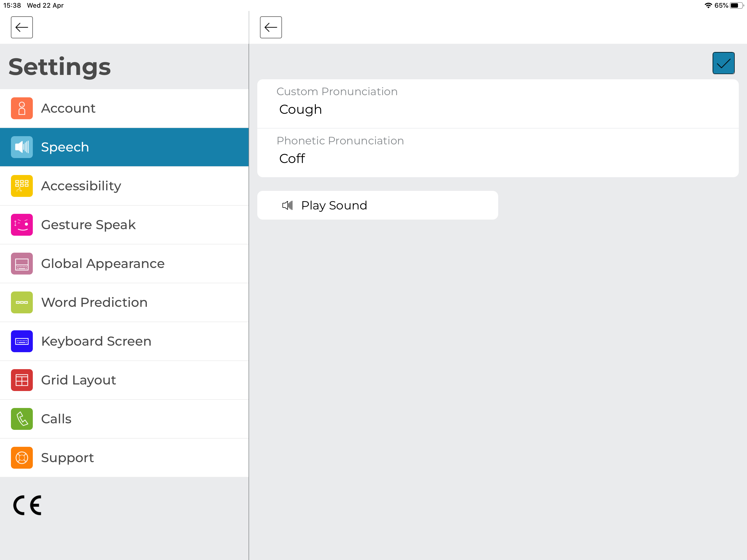Click the green Calls phone icon
747x560 pixels.
tap(22, 419)
